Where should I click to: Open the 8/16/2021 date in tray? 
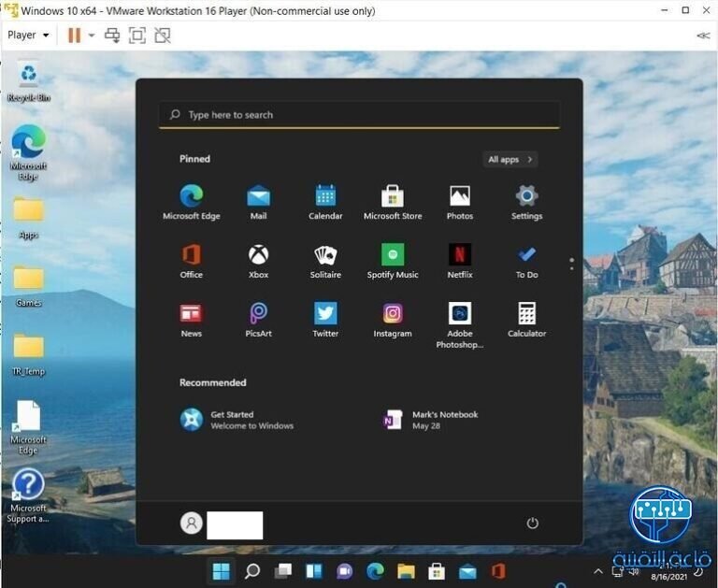click(x=669, y=577)
